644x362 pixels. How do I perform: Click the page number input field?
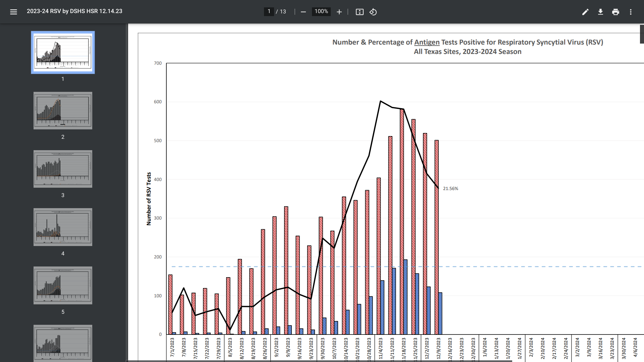(269, 11)
